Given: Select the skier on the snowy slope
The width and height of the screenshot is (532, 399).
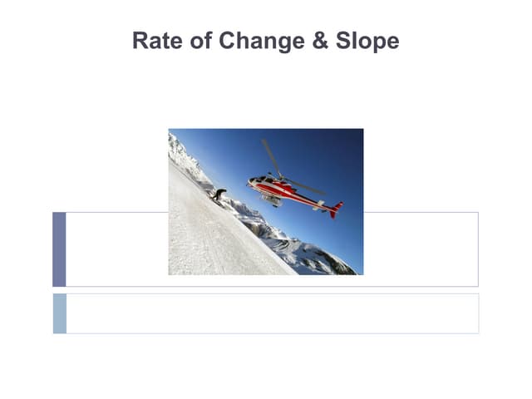Looking at the screenshot, I should [219, 195].
